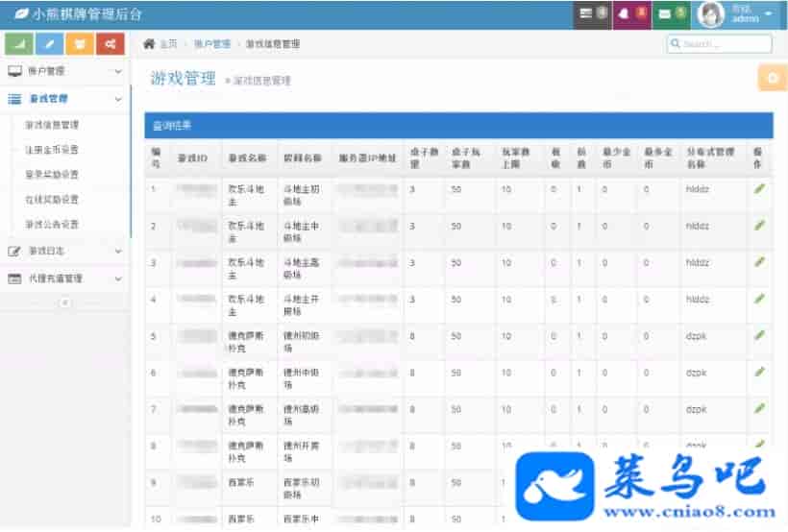Open the tasks list icon in header

(592, 14)
